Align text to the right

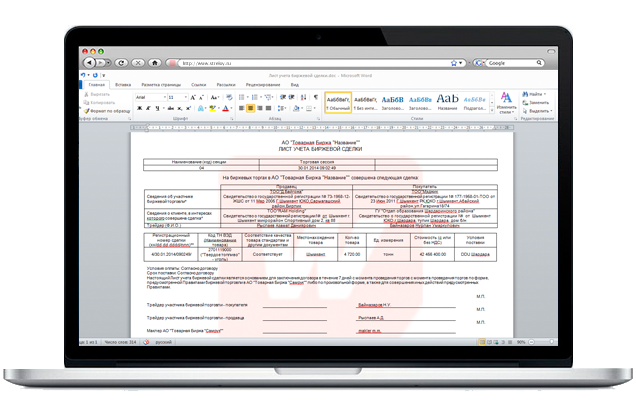260,108
